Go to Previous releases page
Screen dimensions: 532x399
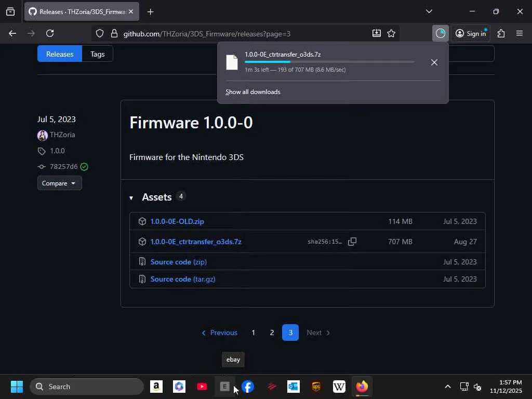(220, 333)
